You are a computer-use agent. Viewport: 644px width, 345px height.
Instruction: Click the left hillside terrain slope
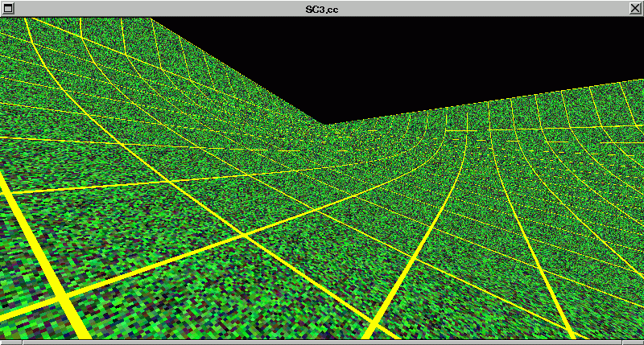tap(121, 88)
